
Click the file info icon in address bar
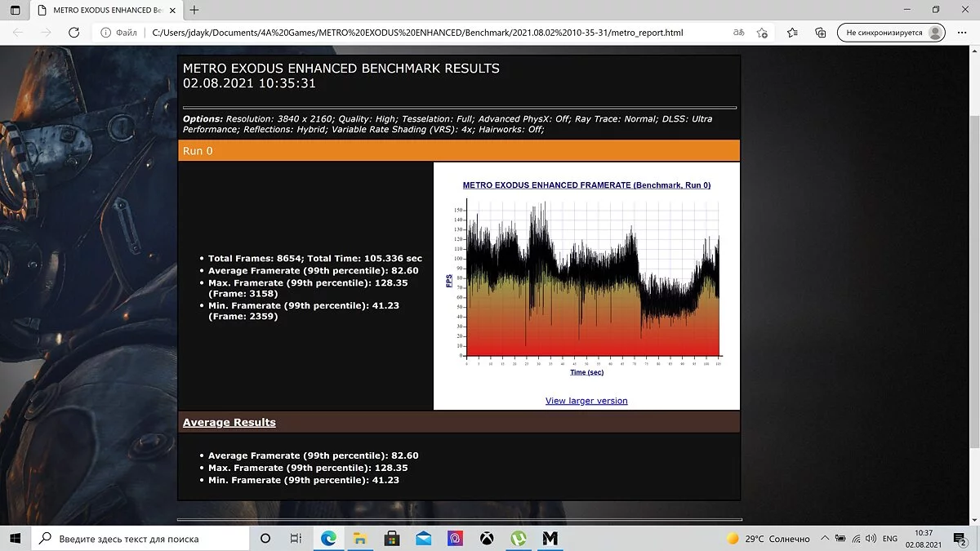(x=107, y=33)
